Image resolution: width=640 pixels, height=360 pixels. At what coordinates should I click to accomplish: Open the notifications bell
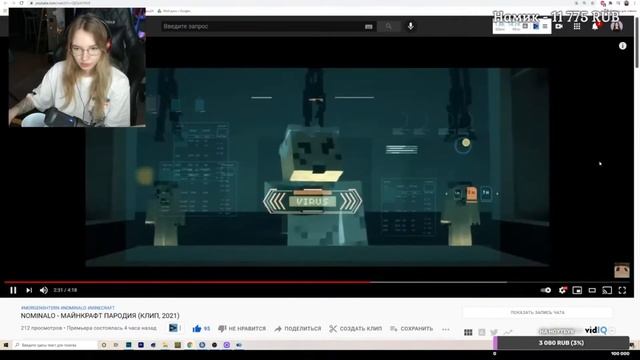595,27
